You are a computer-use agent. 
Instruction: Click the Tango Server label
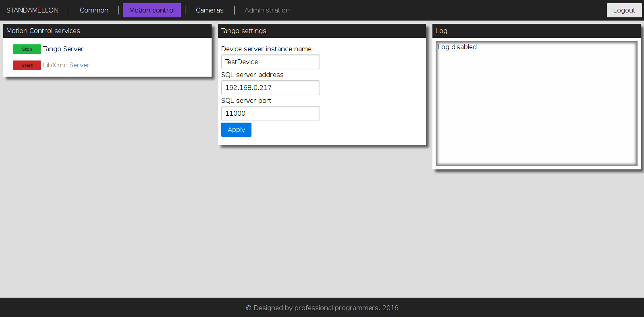(x=63, y=49)
